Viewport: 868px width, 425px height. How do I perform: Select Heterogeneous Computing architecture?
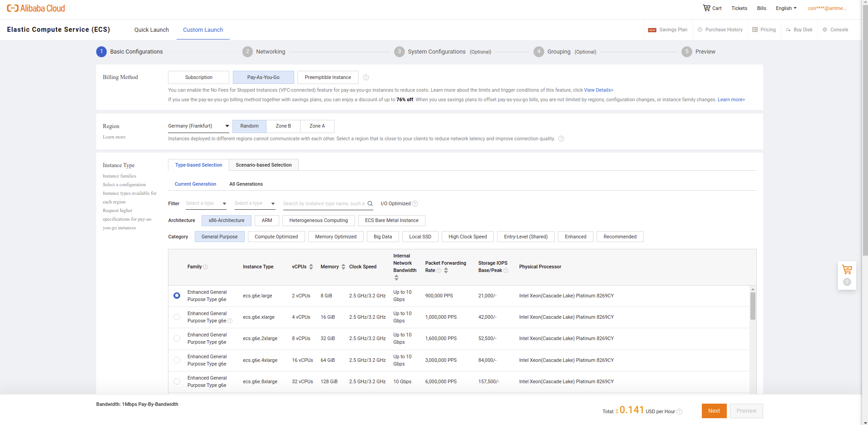[319, 221]
